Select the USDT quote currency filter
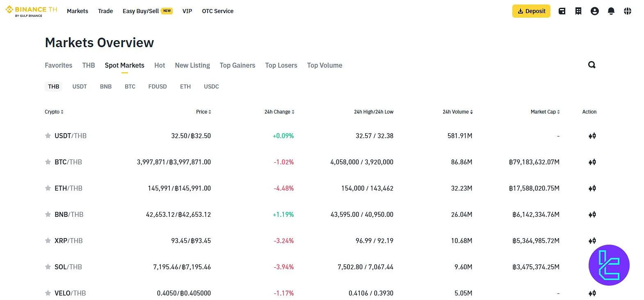 pos(80,86)
